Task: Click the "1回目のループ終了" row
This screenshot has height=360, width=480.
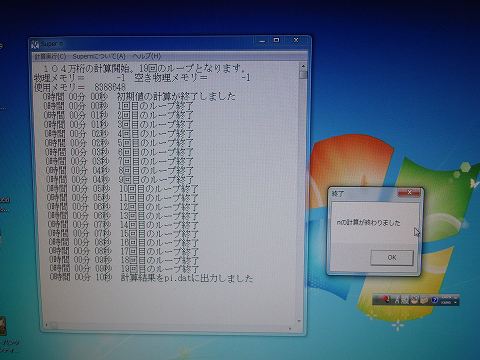Action: [118, 106]
